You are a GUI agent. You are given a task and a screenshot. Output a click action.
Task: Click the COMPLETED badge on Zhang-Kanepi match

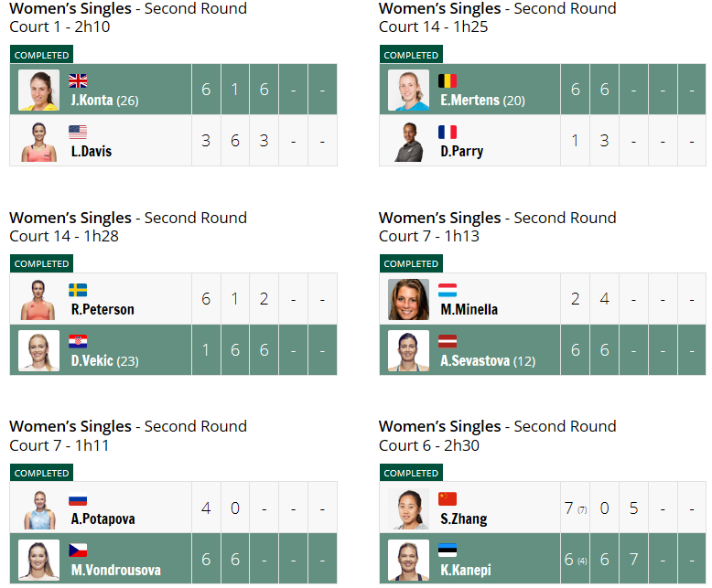[411, 473]
